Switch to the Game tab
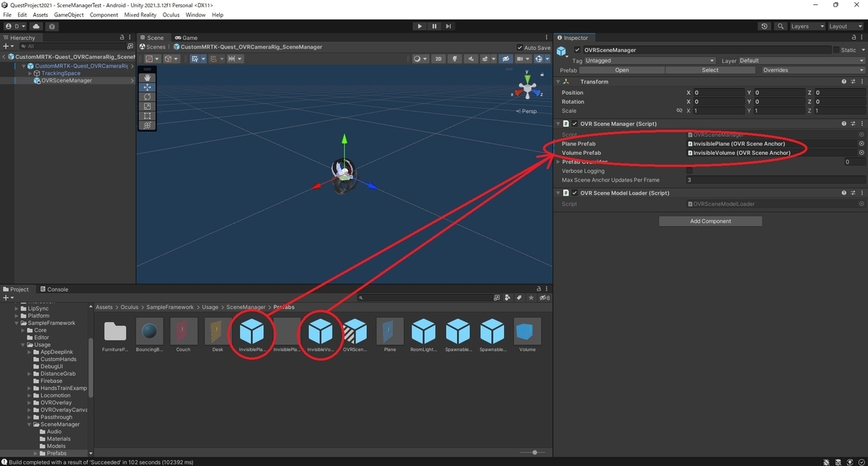This screenshot has width=868, height=466. click(x=186, y=38)
